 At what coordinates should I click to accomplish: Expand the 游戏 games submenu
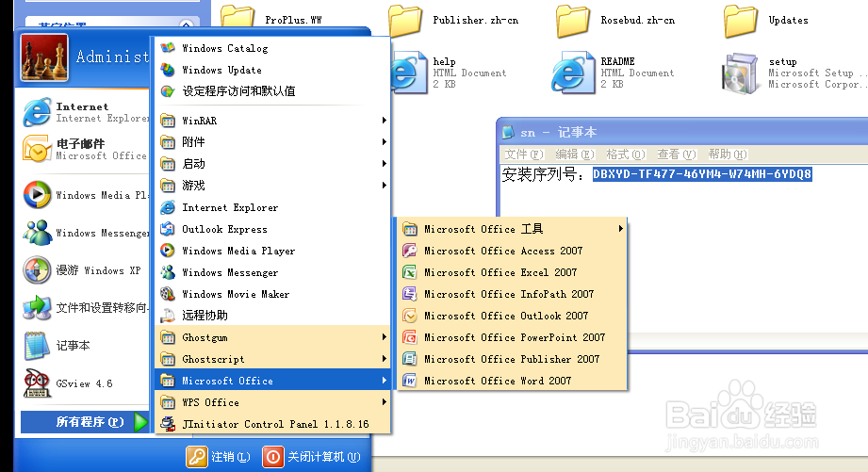(273, 185)
